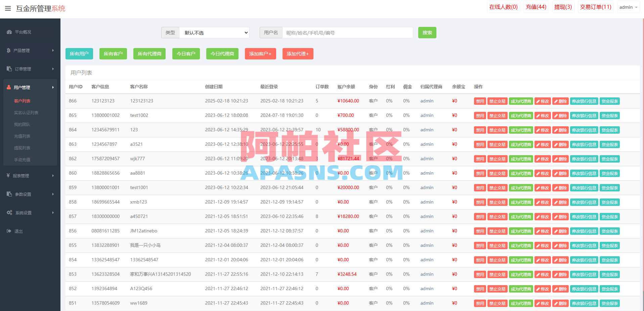Click the 退出 logout icon
The image size is (644, 311).
click(x=8, y=231)
